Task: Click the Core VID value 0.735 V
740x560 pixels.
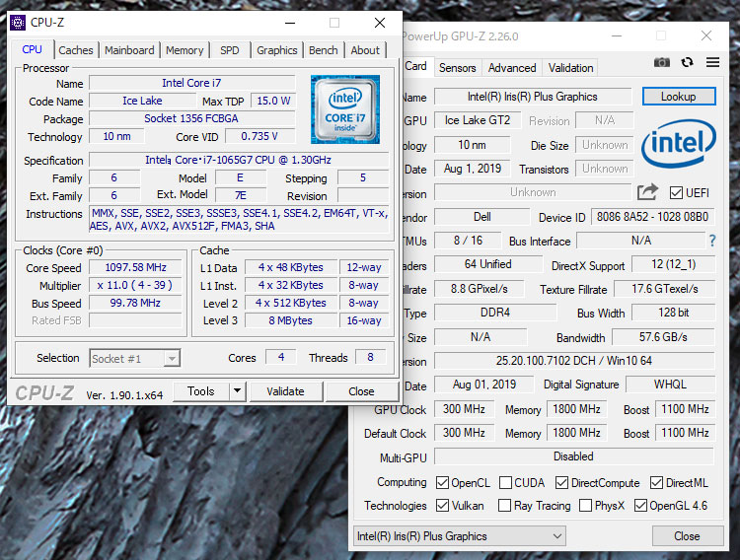Action: [260, 136]
